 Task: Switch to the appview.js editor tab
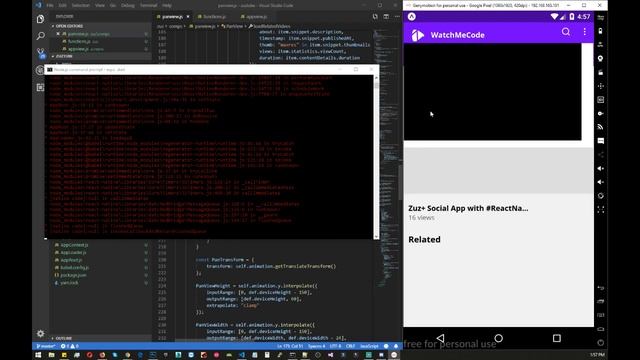(254, 17)
